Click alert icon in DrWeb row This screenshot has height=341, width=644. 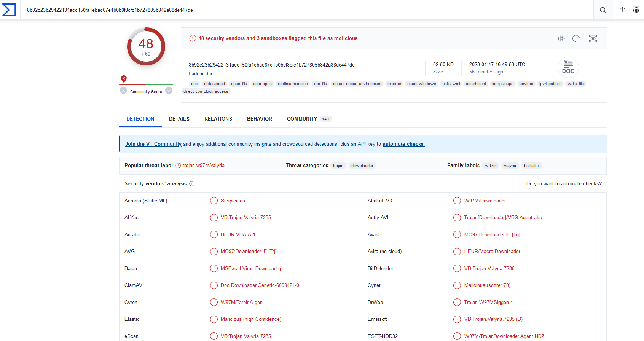click(x=457, y=302)
